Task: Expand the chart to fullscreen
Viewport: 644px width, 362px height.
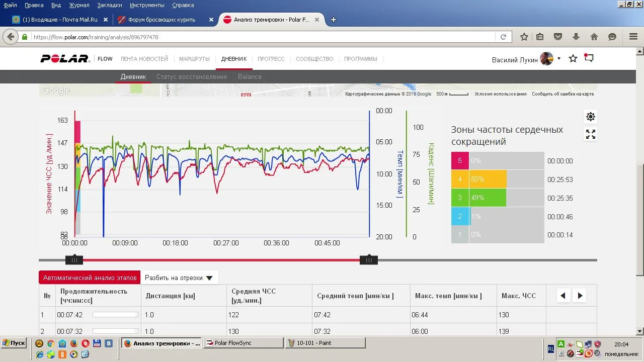Action: pos(590,134)
